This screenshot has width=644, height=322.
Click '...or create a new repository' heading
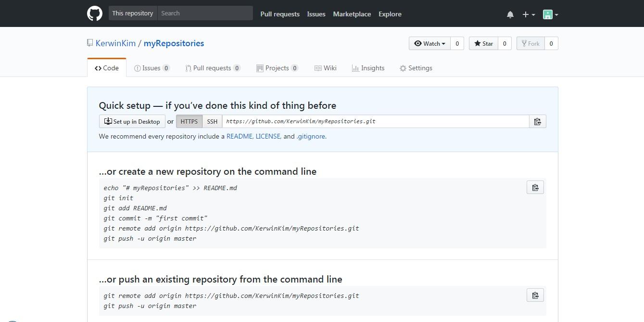(x=208, y=171)
